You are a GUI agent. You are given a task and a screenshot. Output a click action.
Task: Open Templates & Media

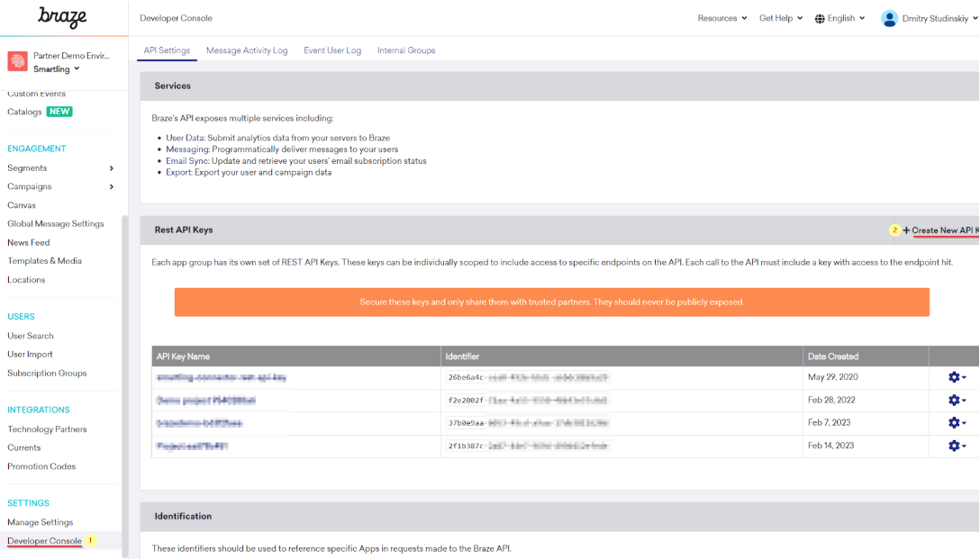[x=44, y=261]
